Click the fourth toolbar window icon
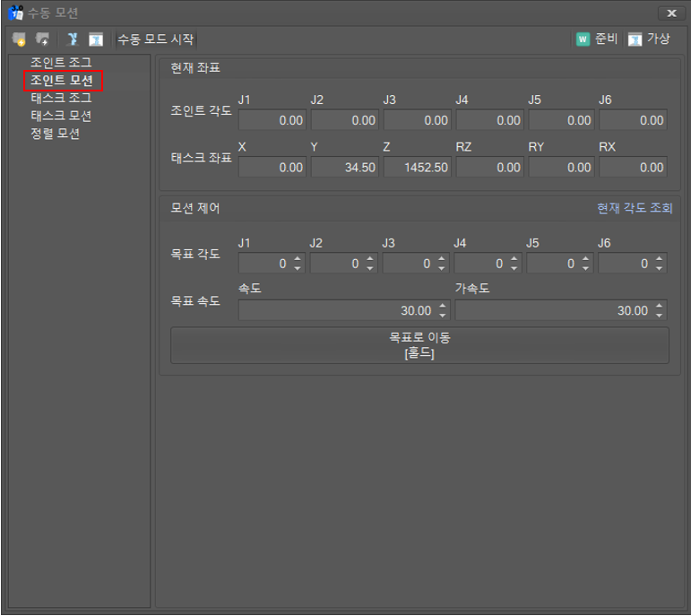The width and height of the screenshot is (691, 616). click(95, 39)
